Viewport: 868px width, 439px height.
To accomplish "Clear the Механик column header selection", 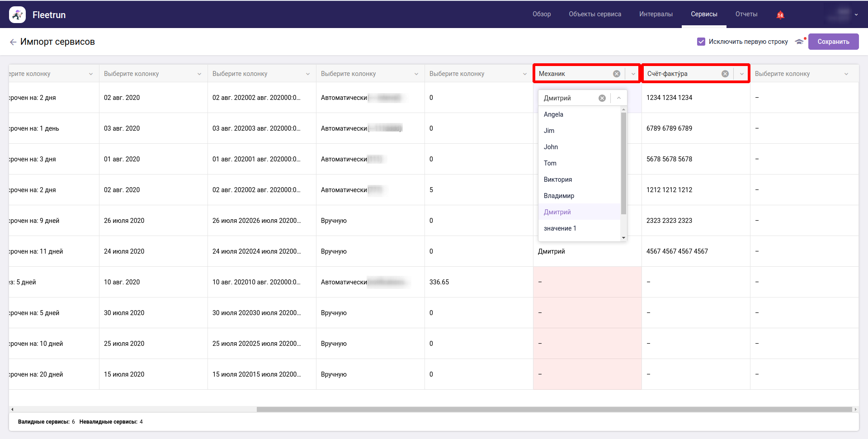I will pos(616,74).
